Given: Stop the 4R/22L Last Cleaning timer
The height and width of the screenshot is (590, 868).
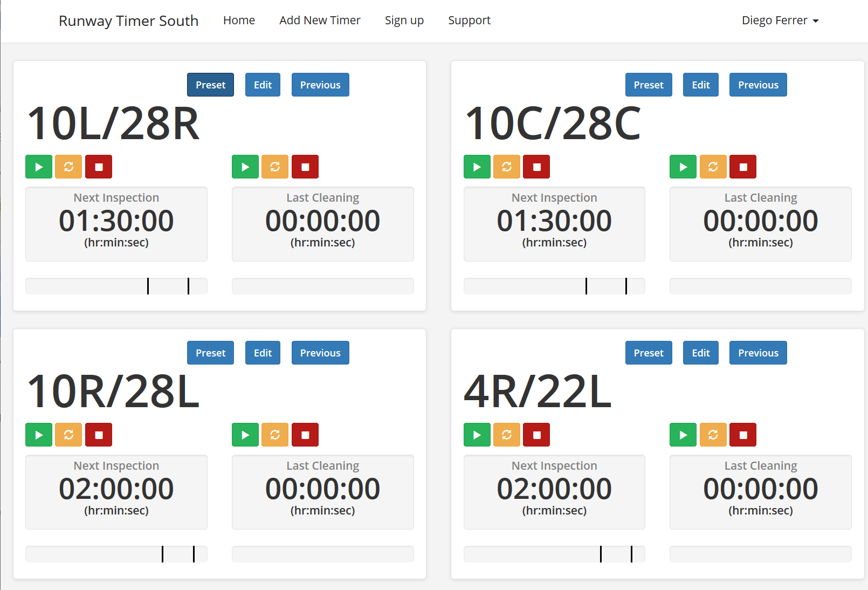Looking at the screenshot, I should pos(743,435).
